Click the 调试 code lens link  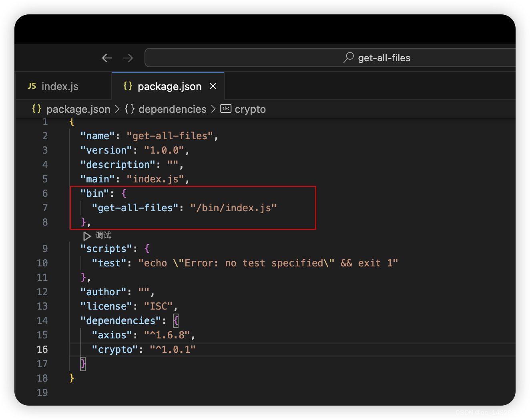[103, 236]
